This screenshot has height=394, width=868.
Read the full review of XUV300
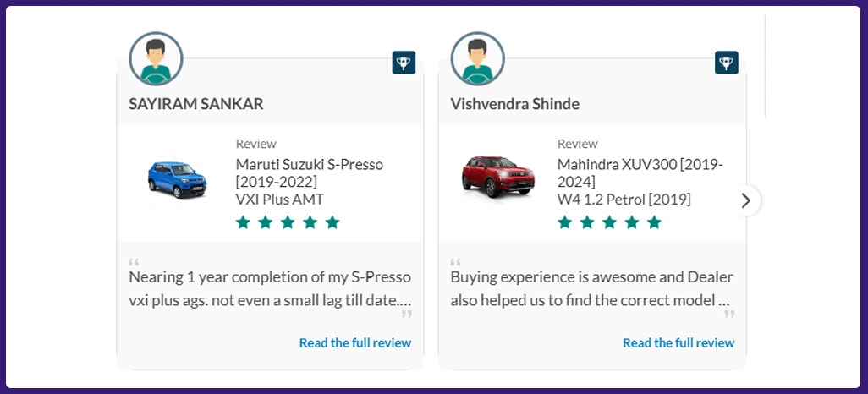678,342
